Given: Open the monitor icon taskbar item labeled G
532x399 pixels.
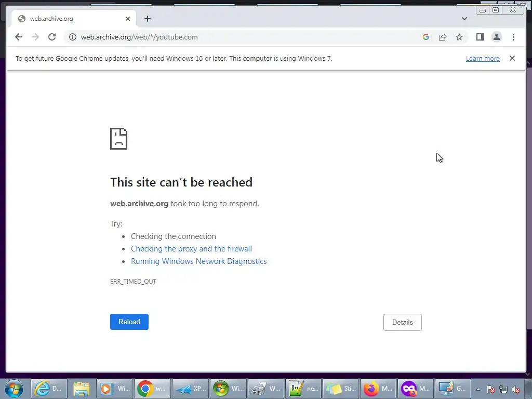Looking at the screenshot, I should (x=453, y=389).
